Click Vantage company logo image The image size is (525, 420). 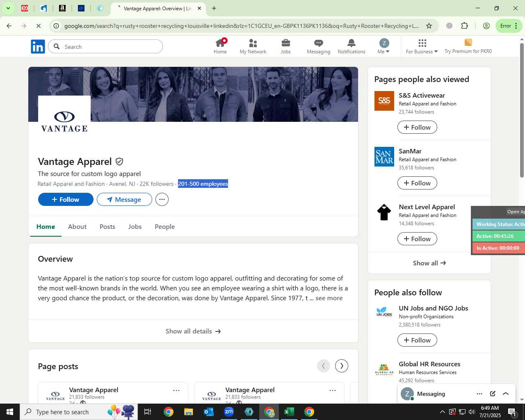[x=64, y=122]
